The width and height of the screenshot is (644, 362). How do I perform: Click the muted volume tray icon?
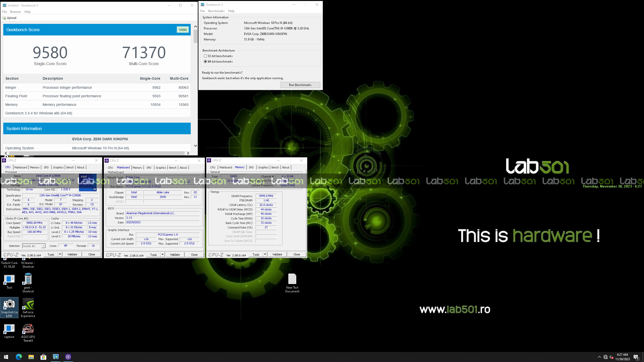tap(612, 357)
